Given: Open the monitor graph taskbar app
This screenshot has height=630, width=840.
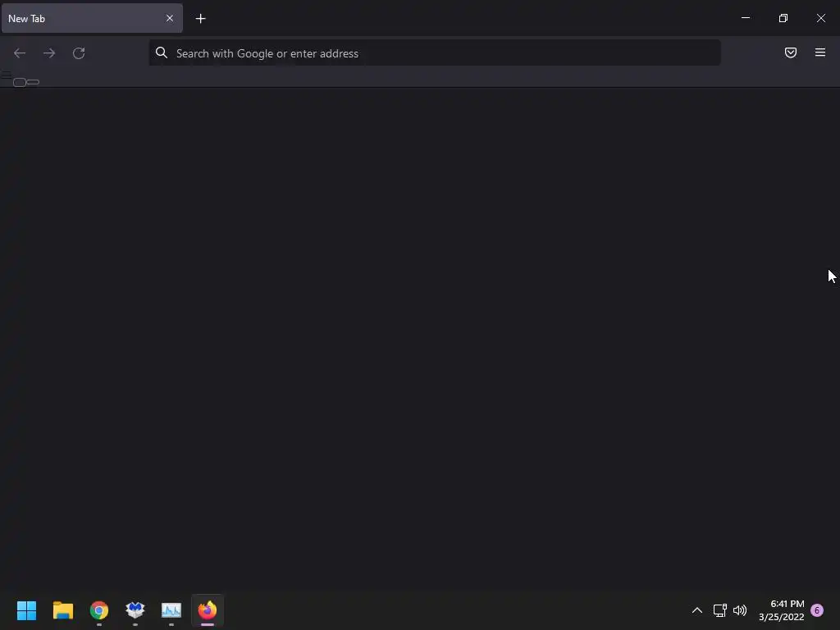Looking at the screenshot, I should tap(171, 610).
